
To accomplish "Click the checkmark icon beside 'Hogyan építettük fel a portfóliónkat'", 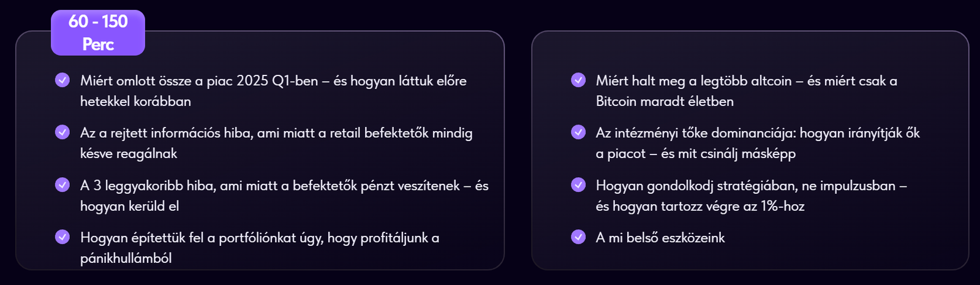I will tap(62, 237).
